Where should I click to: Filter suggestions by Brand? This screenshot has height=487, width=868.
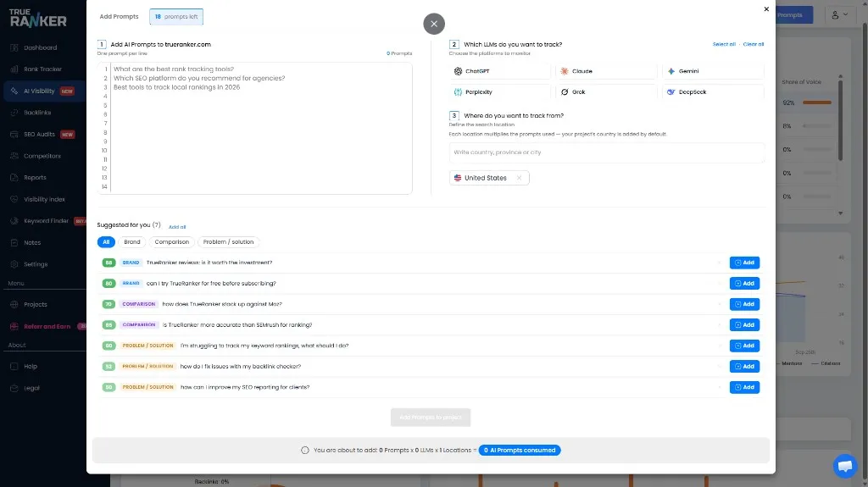pyautogui.click(x=131, y=242)
